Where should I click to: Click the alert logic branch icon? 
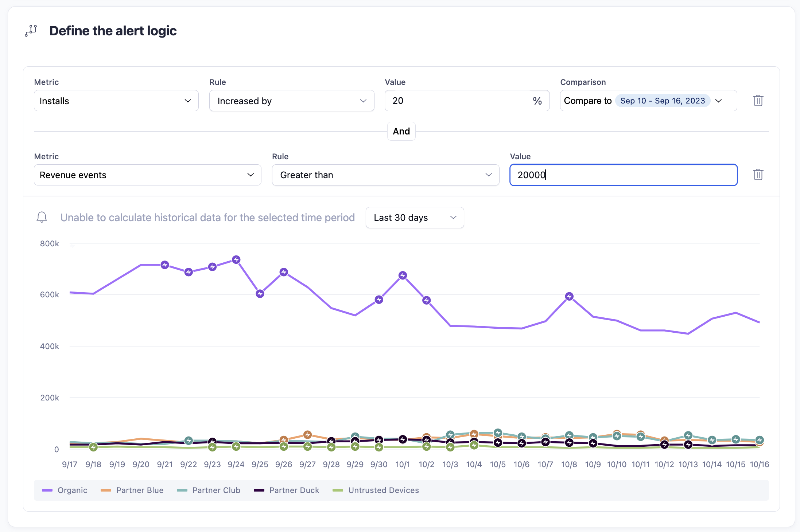click(31, 31)
